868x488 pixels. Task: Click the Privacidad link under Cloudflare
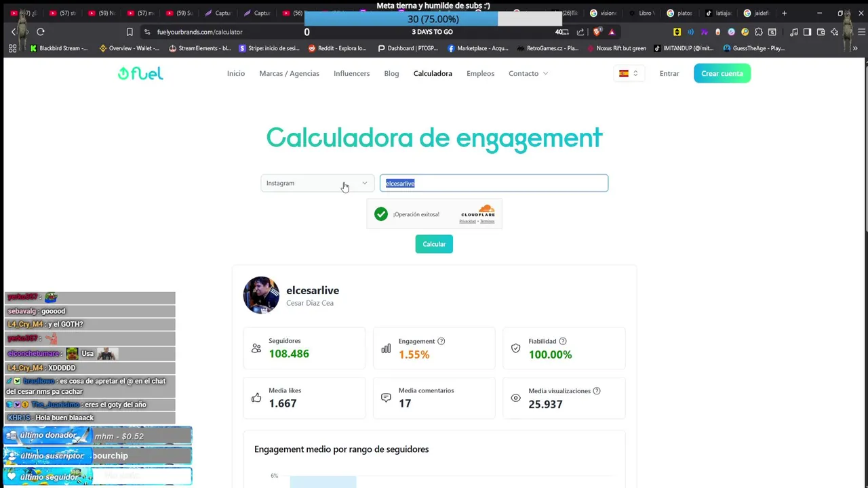click(467, 222)
